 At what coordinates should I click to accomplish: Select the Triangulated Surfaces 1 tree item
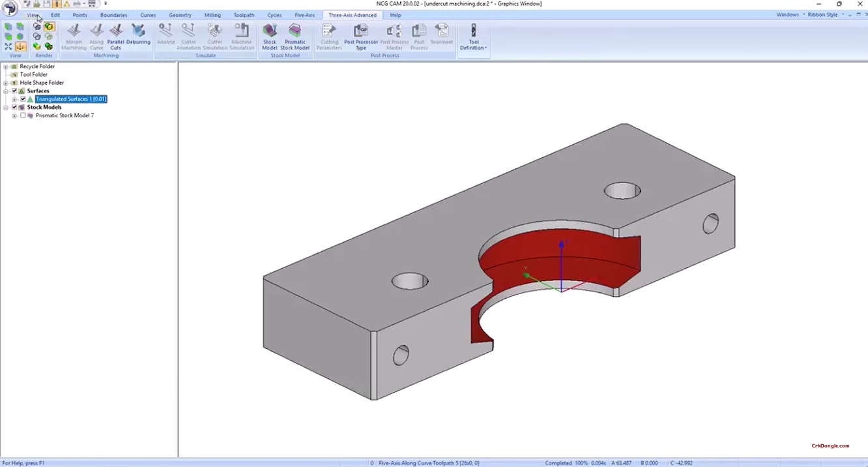(71, 98)
